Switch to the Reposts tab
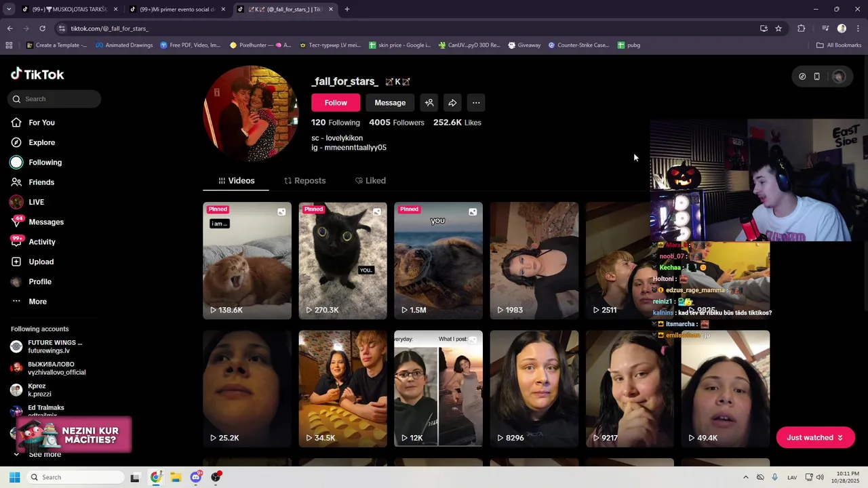The image size is (868, 488). [304, 180]
